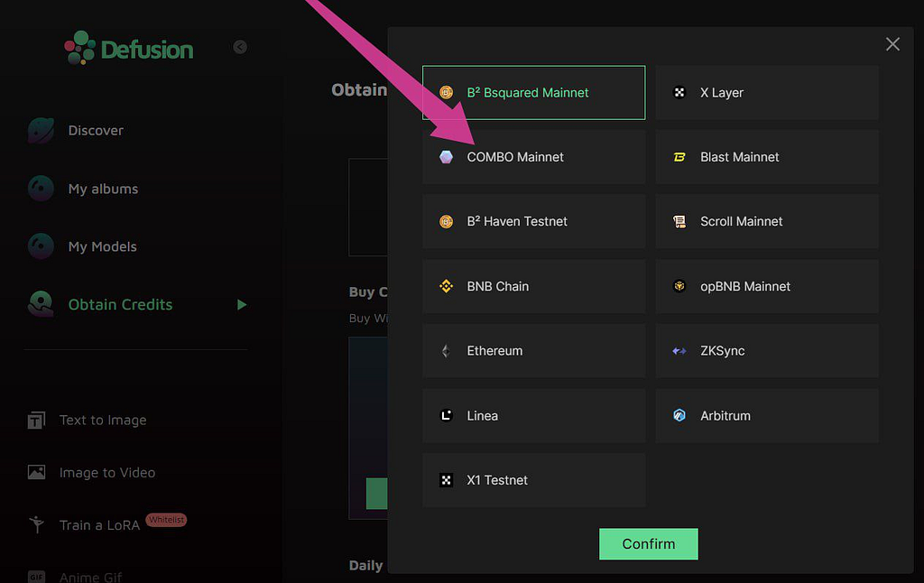Select the B² Bsquared Mainnet network

[534, 93]
